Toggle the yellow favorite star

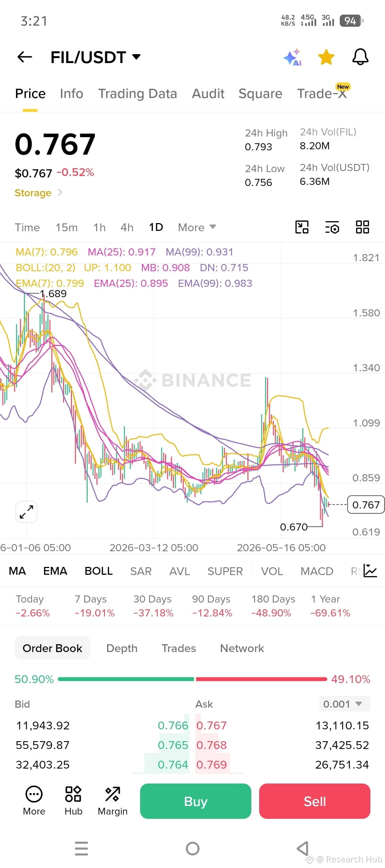click(x=326, y=57)
